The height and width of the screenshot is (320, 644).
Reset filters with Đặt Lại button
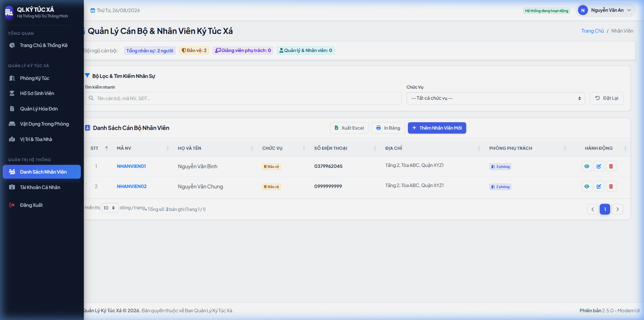pos(606,98)
